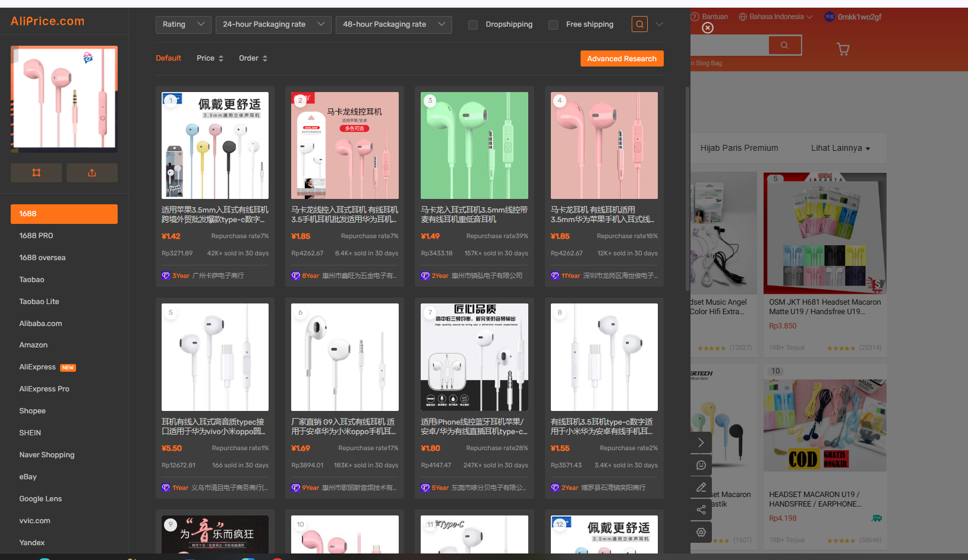Viewport: 968px width, 560px height.
Task: Sort results by Price
Action: pos(210,58)
